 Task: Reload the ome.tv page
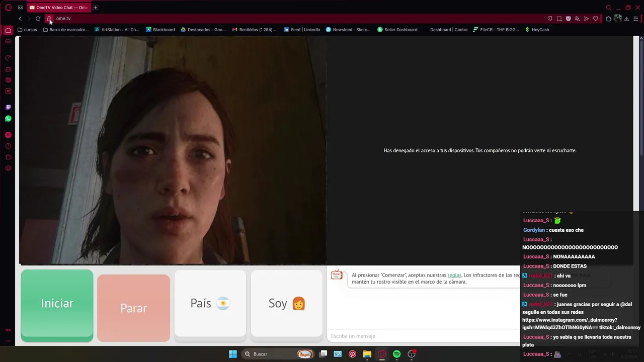click(x=38, y=19)
